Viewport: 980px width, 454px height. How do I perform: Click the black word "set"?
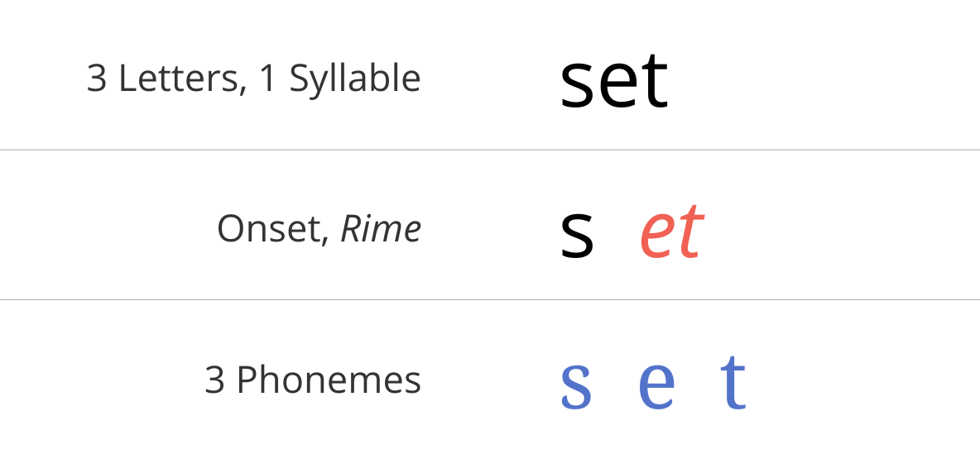pos(614,80)
